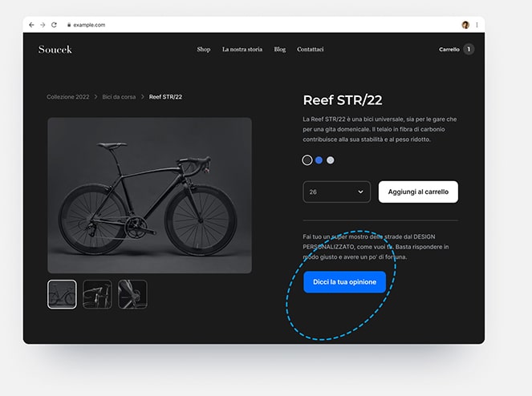
Task: Click the Soucek logo
Action: click(55, 50)
